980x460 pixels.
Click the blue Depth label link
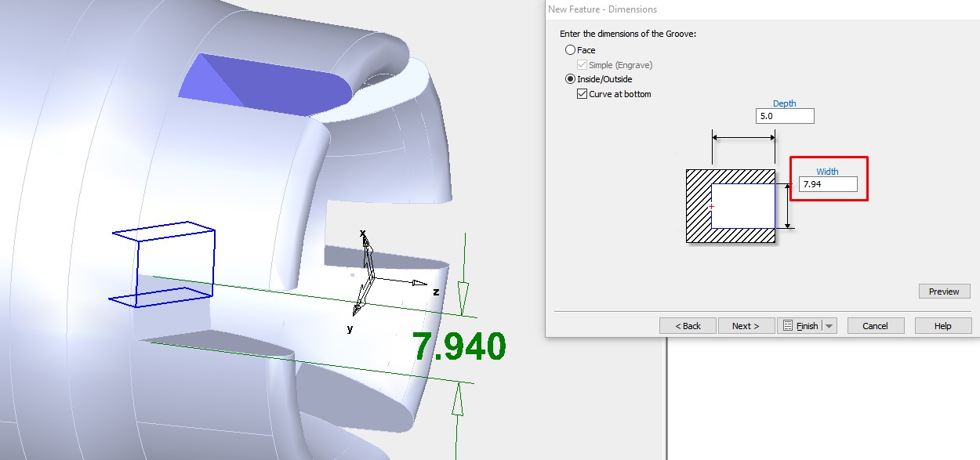[785, 103]
